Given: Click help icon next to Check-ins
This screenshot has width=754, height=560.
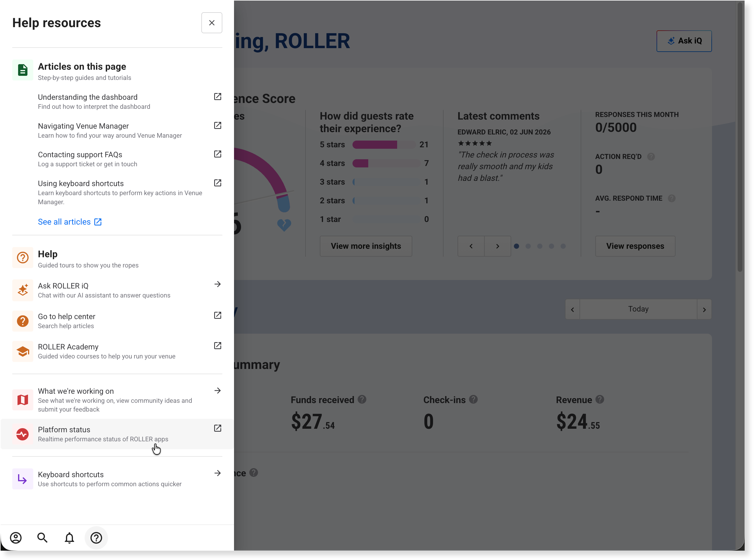Looking at the screenshot, I should 473,400.
